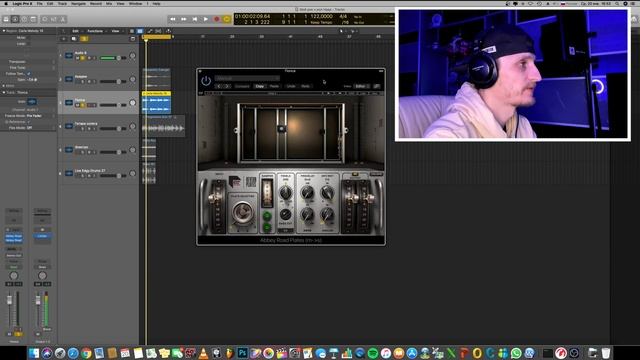Collapse the Track inspector section

pos(4,93)
